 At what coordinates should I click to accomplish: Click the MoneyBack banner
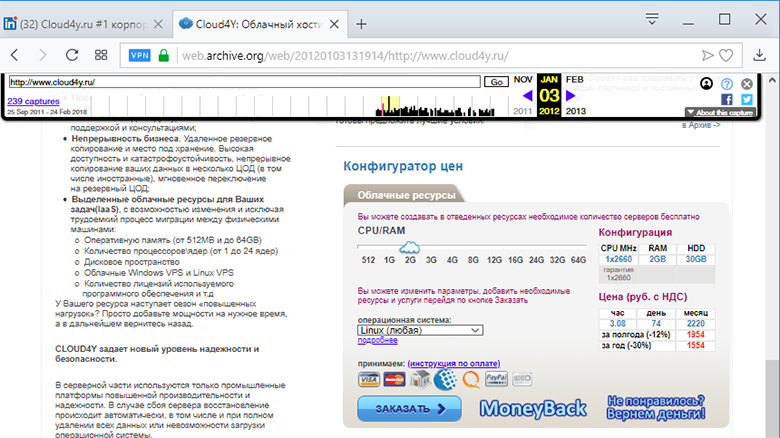(533, 409)
